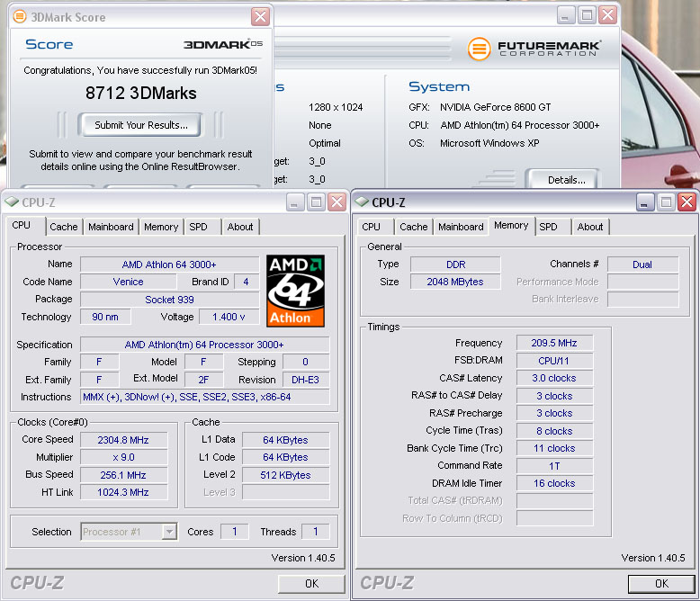Screen dimensions: 700x601
Task: Close the left CPU-Z window
Action: tap(337, 202)
